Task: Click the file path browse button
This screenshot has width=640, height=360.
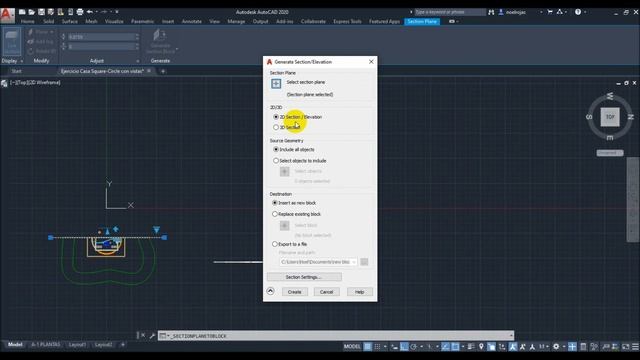Action: point(364,262)
